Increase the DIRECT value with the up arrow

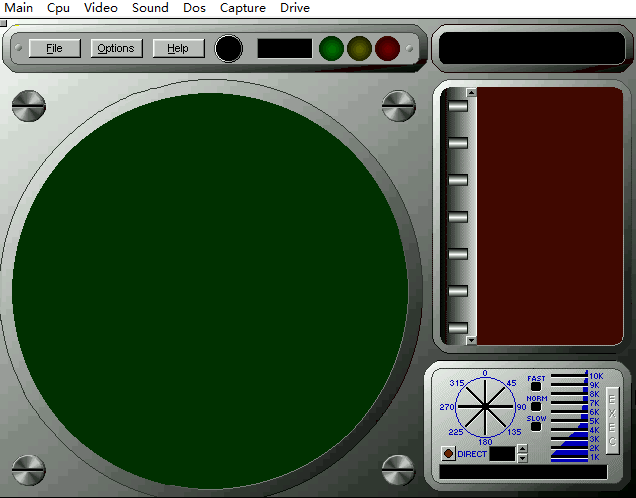[522, 449]
